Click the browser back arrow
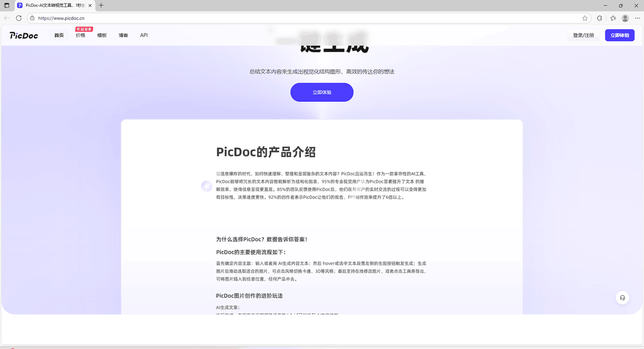Image resolution: width=644 pixels, height=349 pixels. click(x=7, y=18)
